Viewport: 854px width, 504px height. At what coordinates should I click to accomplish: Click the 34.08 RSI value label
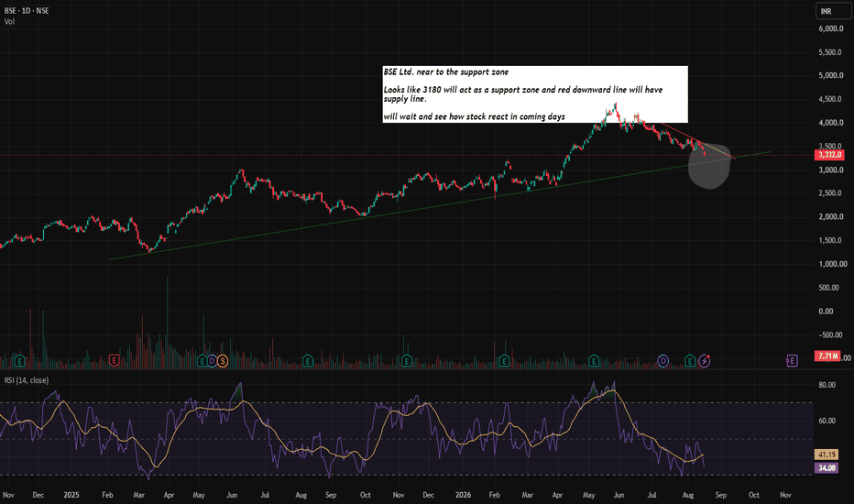827,468
